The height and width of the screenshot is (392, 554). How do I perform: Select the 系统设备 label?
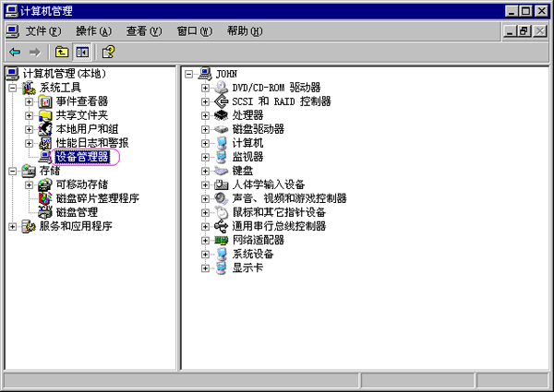(x=253, y=254)
